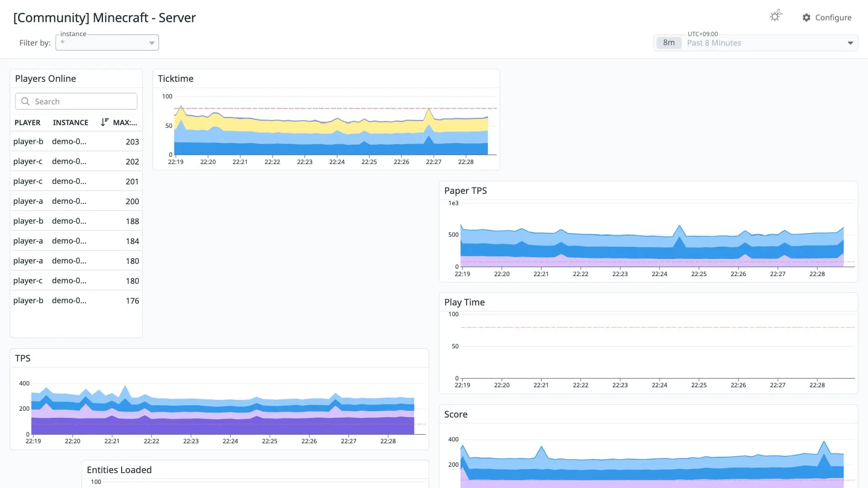This screenshot has height=488, width=868.
Task: Click the UTC+09:00 timezone label
Action: pyautogui.click(x=703, y=34)
